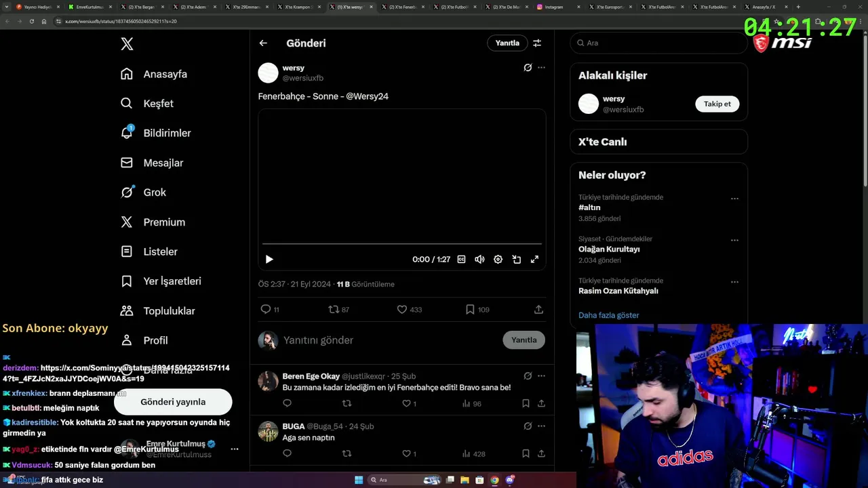Open Profil page
This screenshot has width=868, height=488.
coord(144,340)
